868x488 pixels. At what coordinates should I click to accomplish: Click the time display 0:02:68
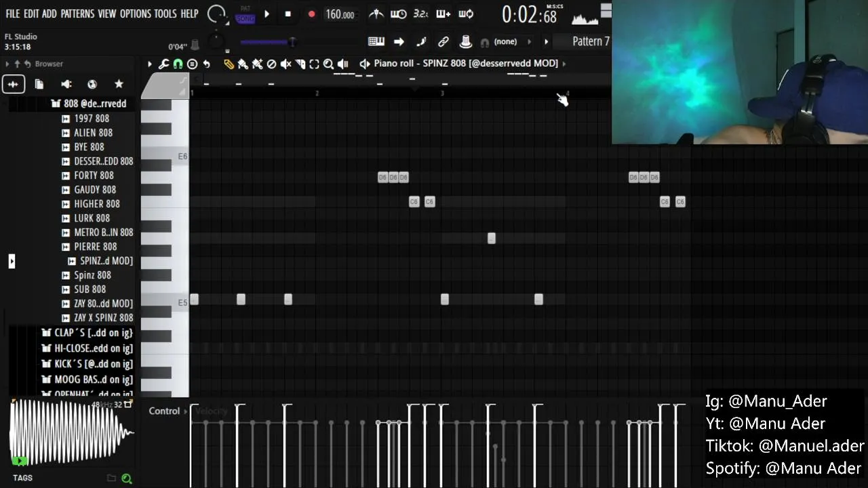click(530, 14)
